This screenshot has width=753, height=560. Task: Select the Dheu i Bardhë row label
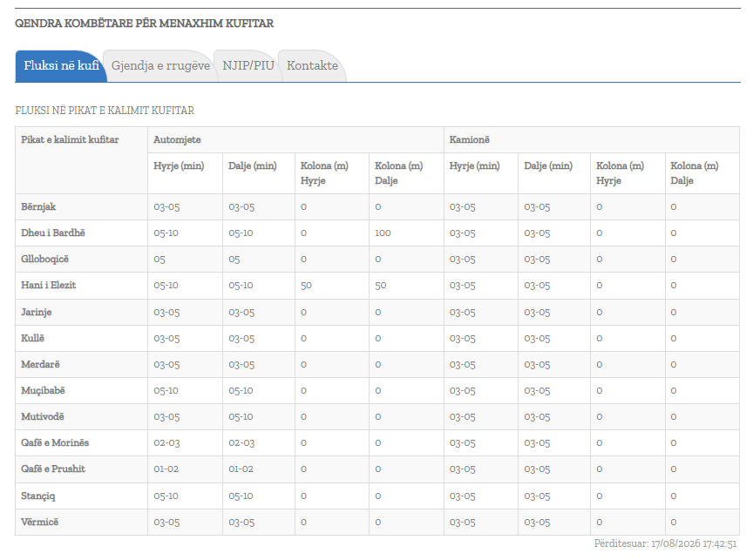[x=53, y=233]
